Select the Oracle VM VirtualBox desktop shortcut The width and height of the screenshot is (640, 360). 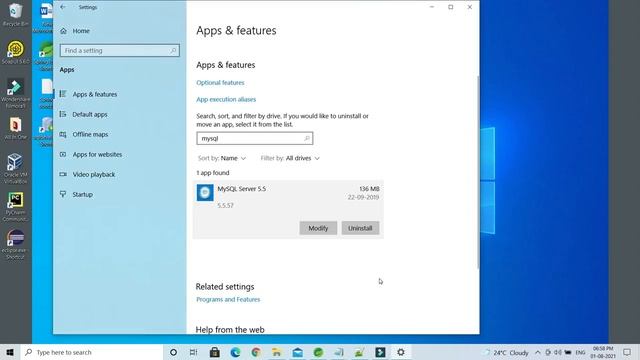coord(16,168)
